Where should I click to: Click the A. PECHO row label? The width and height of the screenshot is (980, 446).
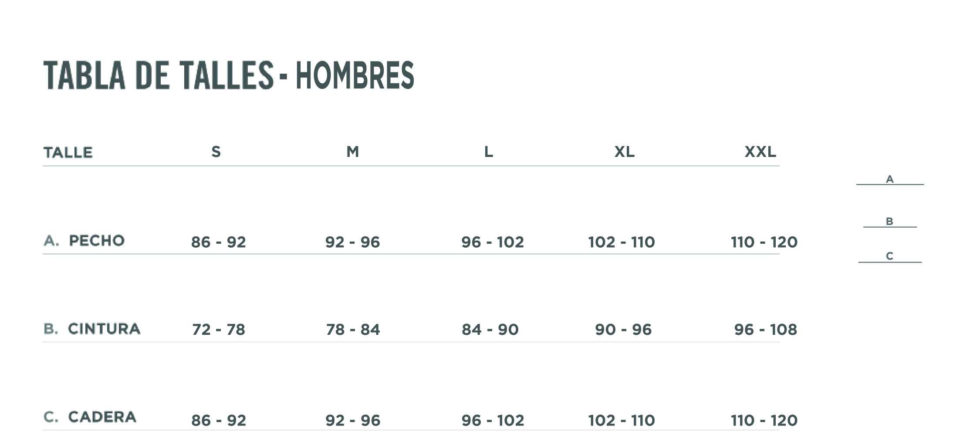pos(84,241)
